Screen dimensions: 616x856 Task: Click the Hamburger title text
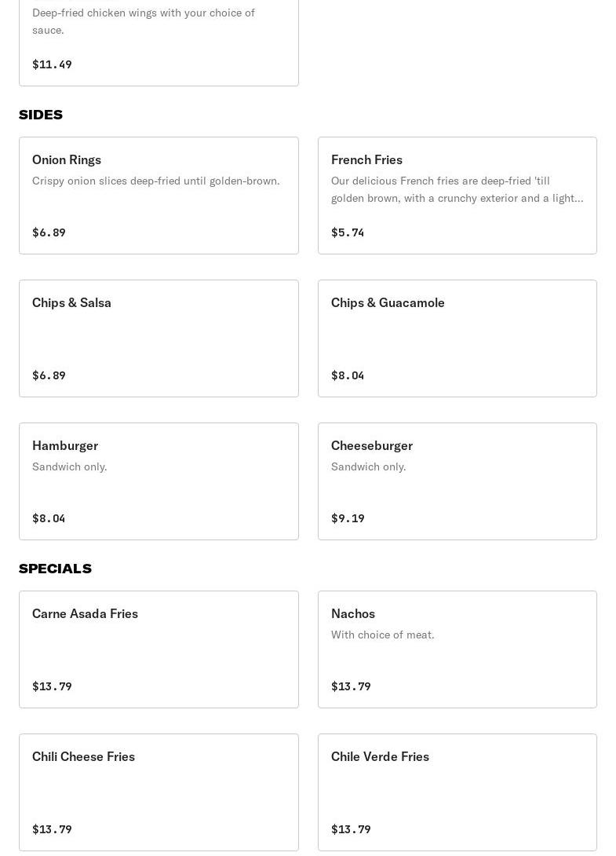65,445
